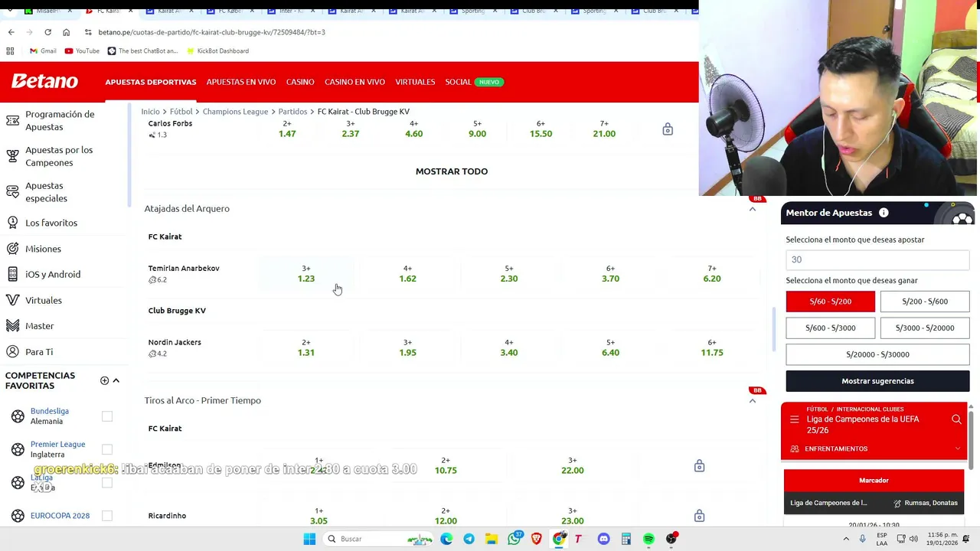
Task: Pick Carlos Forbs 4+ odds 4.60
Action: (413, 129)
